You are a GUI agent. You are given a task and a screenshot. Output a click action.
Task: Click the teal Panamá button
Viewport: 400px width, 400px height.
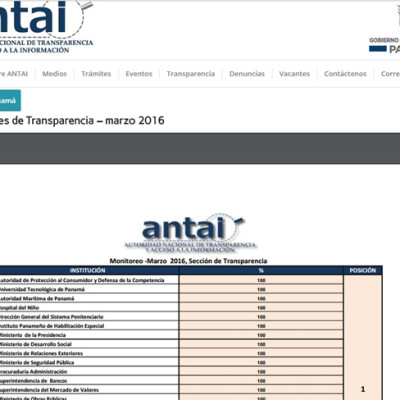[x=10, y=100]
